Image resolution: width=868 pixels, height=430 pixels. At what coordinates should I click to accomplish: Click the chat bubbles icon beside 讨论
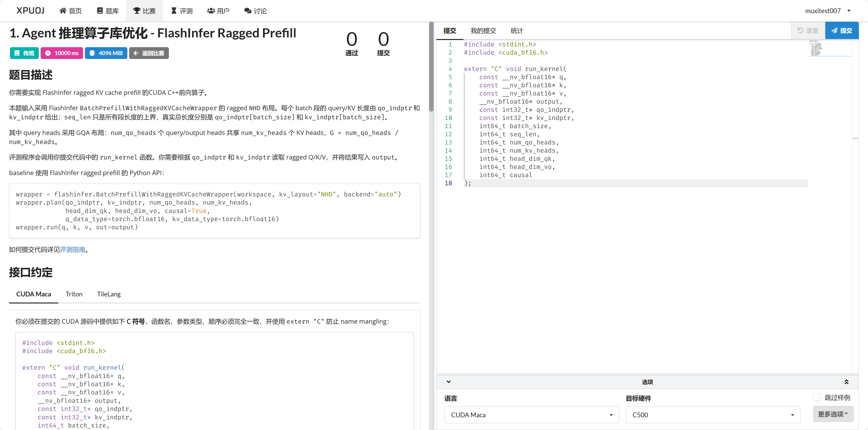point(248,11)
